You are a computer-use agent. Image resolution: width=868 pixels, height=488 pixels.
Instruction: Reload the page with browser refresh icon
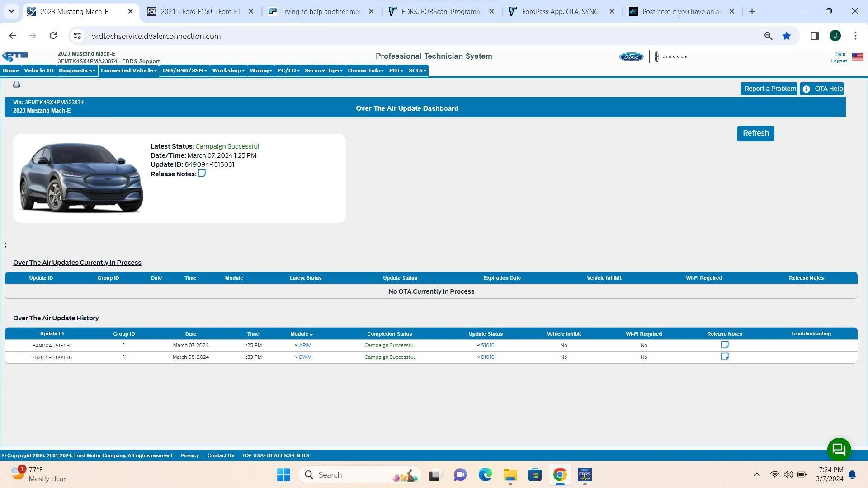pyautogui.click(x=53, y=36)
